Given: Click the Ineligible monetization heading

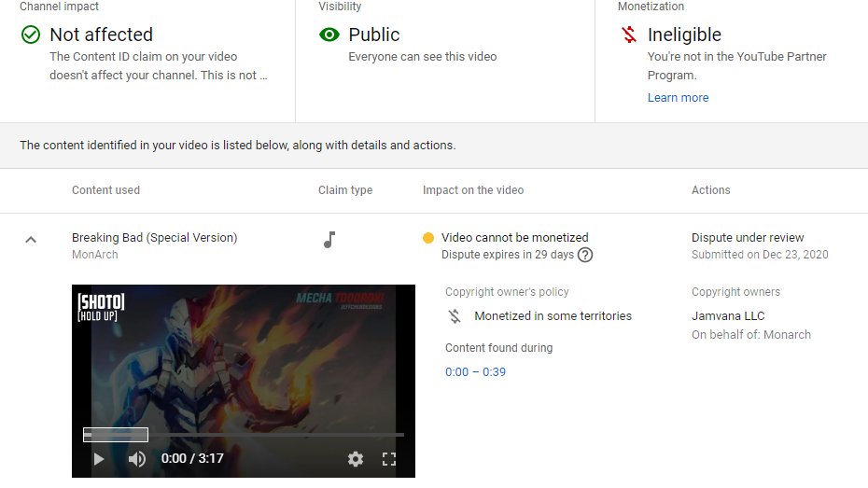Looking at the screenshot, I should coord(684,35).
